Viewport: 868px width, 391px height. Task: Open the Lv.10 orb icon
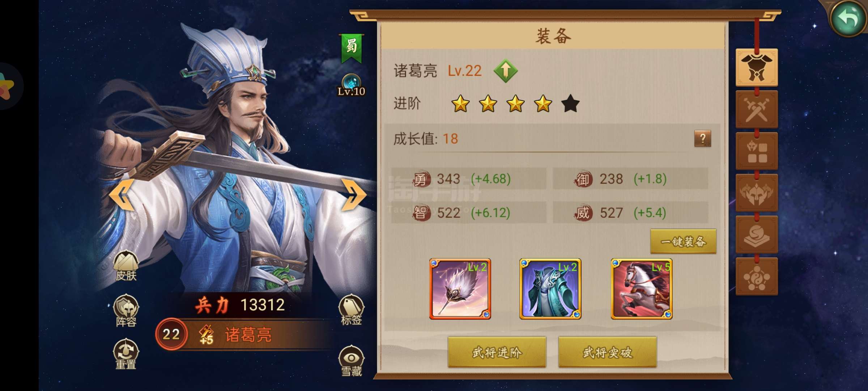coord(351,85)
